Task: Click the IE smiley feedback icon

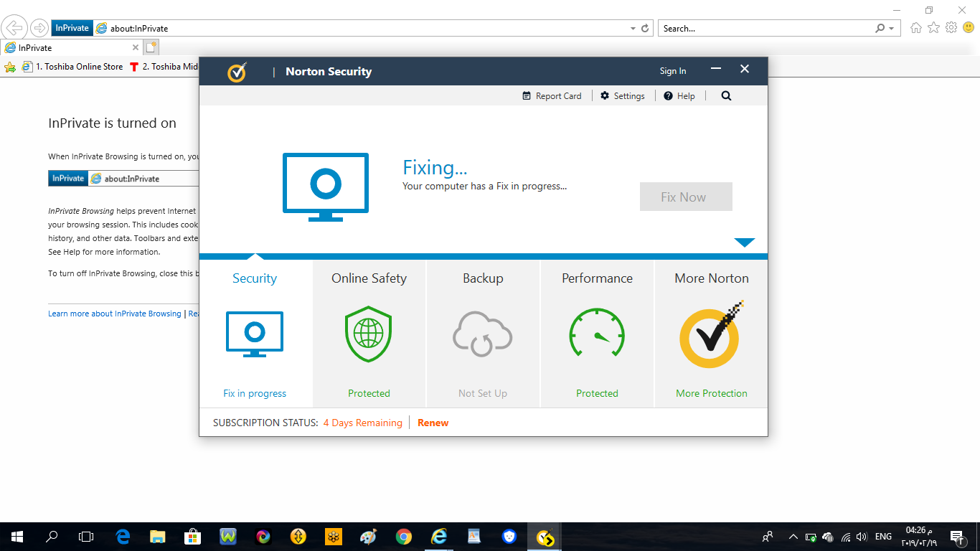Action: click(969, 28)
